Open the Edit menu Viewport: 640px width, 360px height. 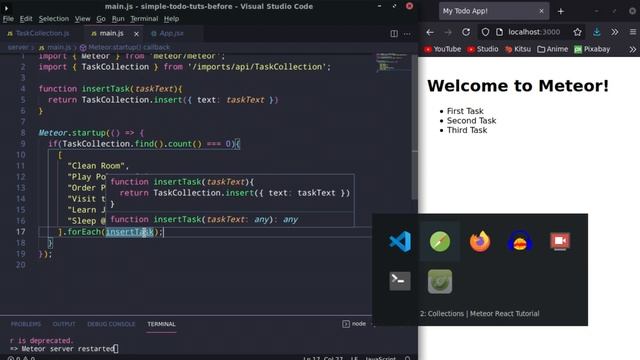(x=26, y=19)
